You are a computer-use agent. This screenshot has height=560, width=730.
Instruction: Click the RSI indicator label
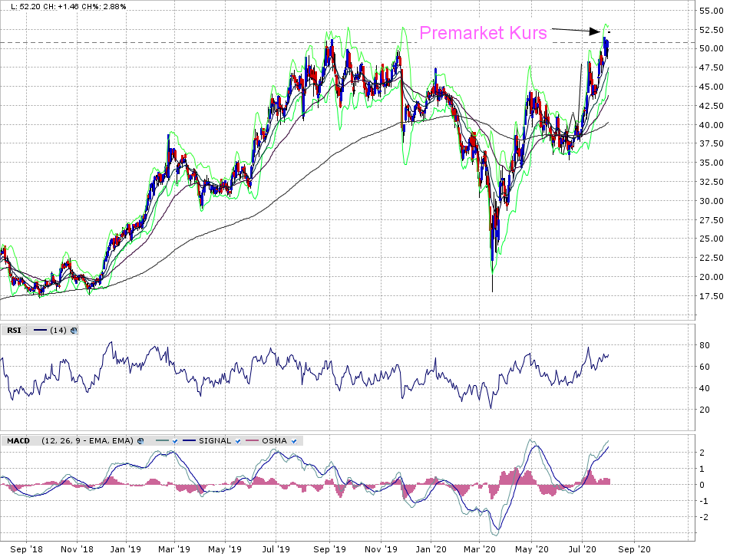[x=14, y=331]
